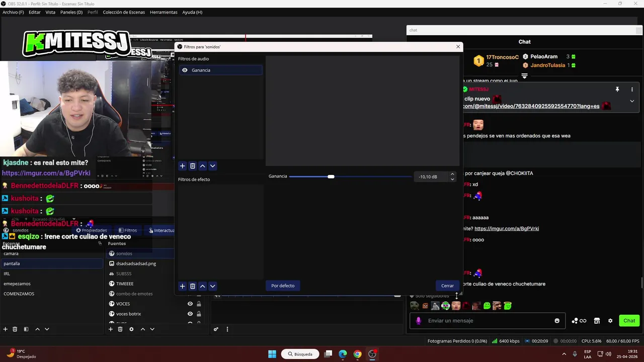Open the Ayuda menu

(x=192, y=12)
